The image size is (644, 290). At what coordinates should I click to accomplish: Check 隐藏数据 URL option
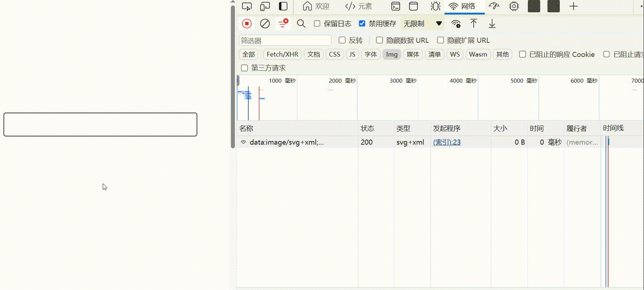[x=379, y=40]
